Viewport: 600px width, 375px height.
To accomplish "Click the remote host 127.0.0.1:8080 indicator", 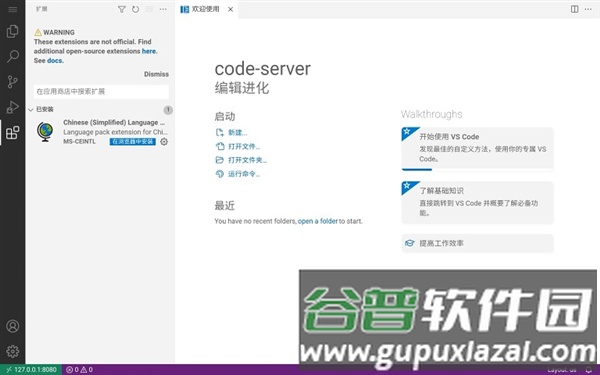I will point(31,370).
